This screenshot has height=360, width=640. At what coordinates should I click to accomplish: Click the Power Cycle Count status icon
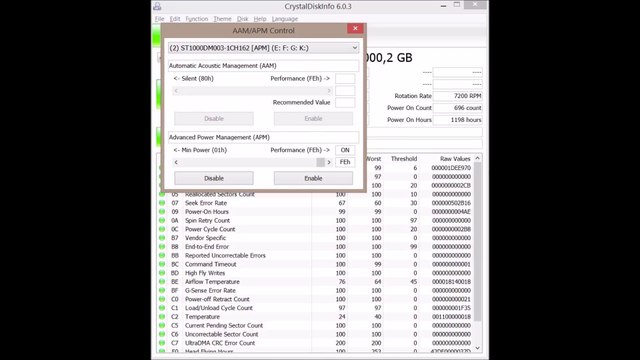pos(162,229)
